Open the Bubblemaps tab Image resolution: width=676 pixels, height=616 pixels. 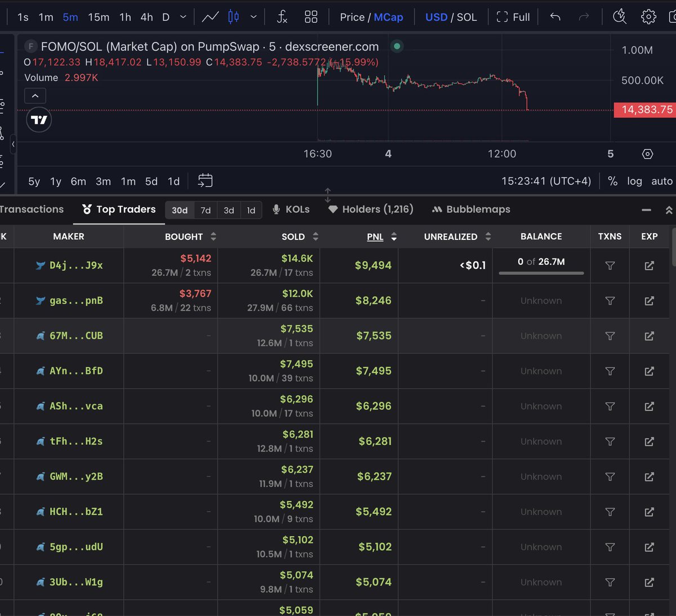coord(471,209)
